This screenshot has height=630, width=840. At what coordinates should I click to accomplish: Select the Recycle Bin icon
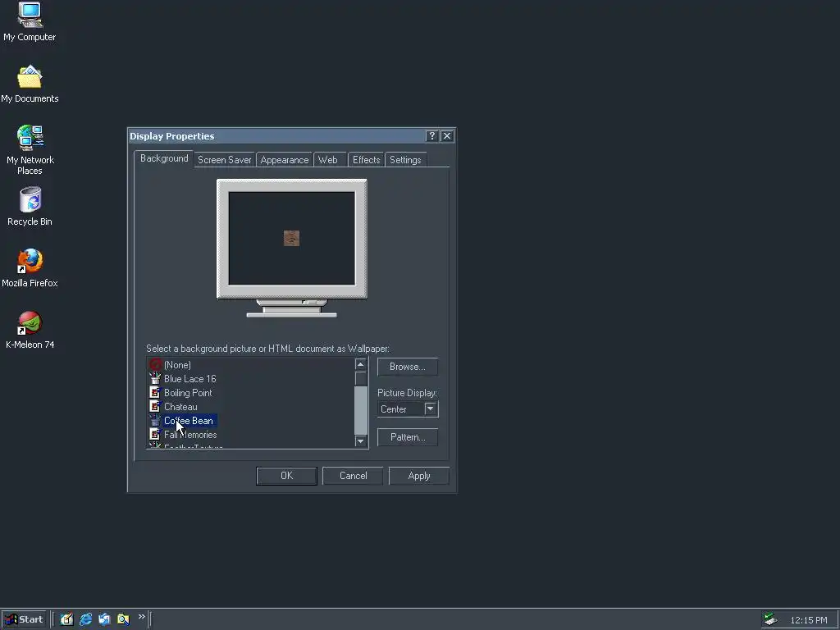pos(30,206)
